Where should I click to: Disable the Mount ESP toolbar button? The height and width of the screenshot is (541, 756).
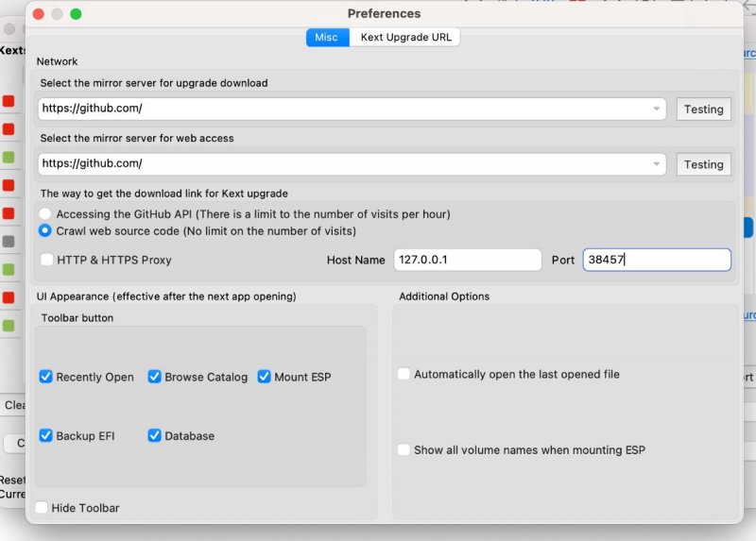point(265,377)
